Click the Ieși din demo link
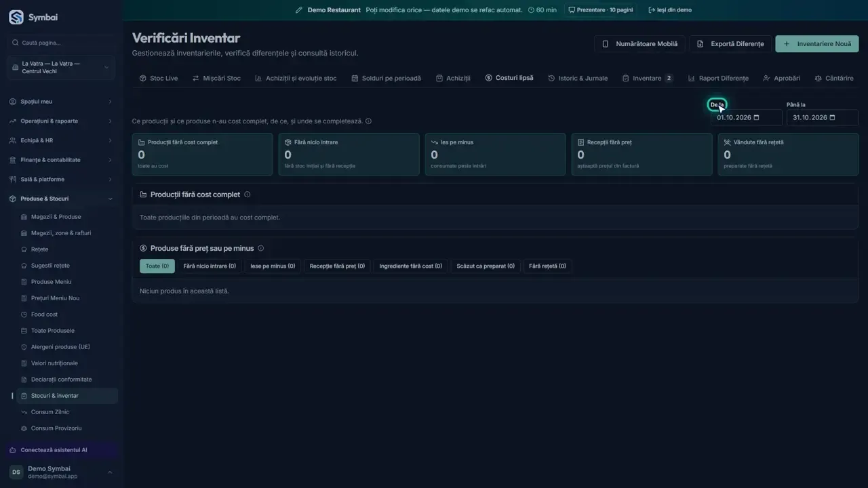The width and height of the screenshot is (868, 488). pos(670,10)
